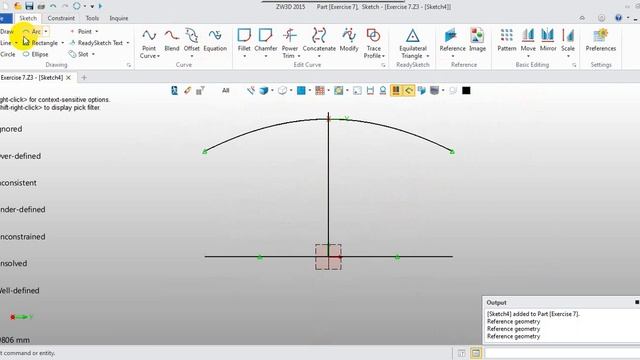This screenshot has height=360, width=640.
Task: Open the Point dropdown arrow
Action: point(97,31)
